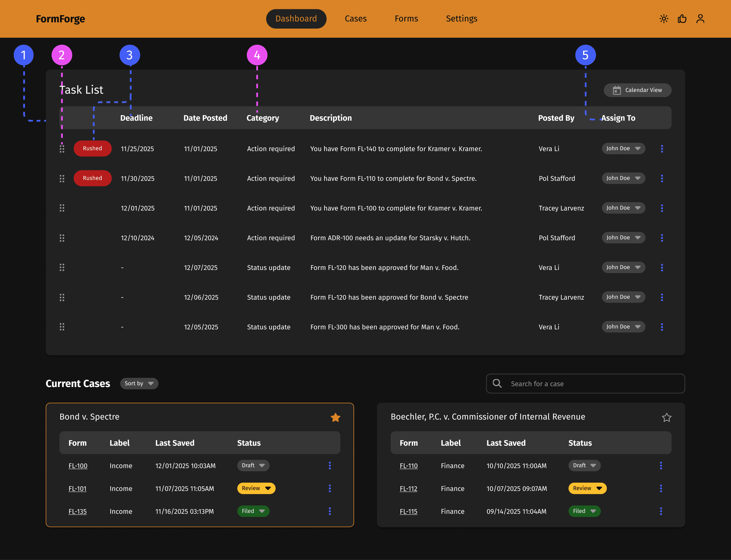
Task: Expand the Sort by dropdown
Action: pos(139,384)
